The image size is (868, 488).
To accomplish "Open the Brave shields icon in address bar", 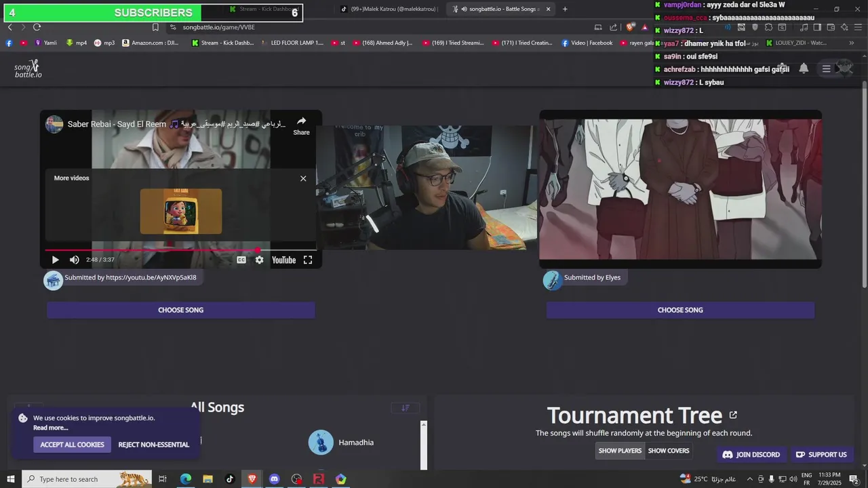I will click(630, 27).
